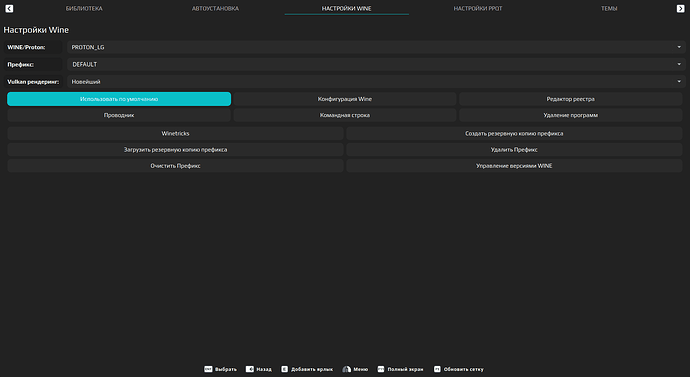This screenshot has width=690, height=377.
Task: Launch Winetricks
Action: 175,133
